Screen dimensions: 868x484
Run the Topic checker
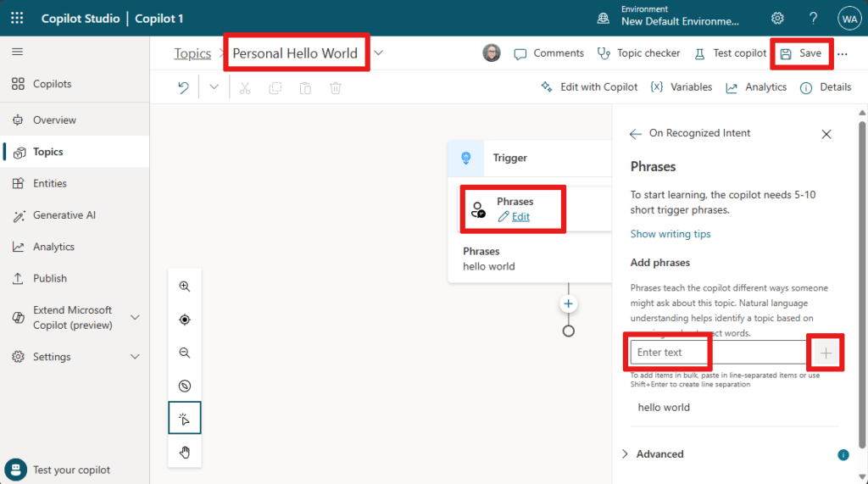(x=639, y=53)
